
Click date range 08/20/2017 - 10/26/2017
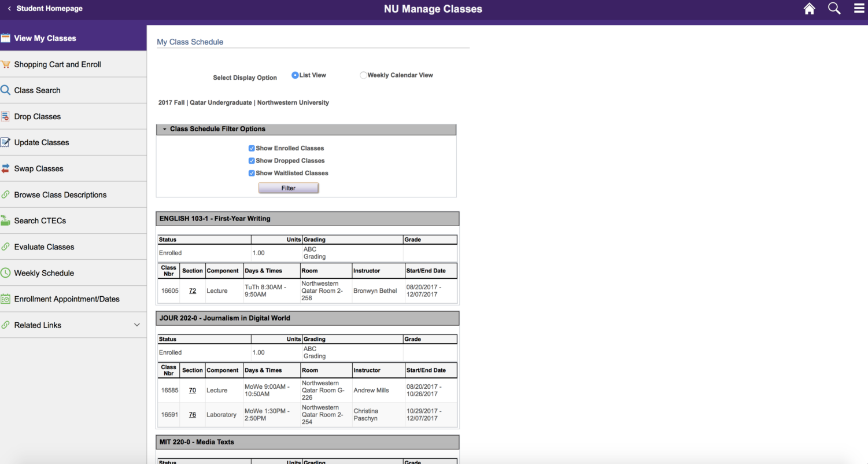click(x=424, y=391)
